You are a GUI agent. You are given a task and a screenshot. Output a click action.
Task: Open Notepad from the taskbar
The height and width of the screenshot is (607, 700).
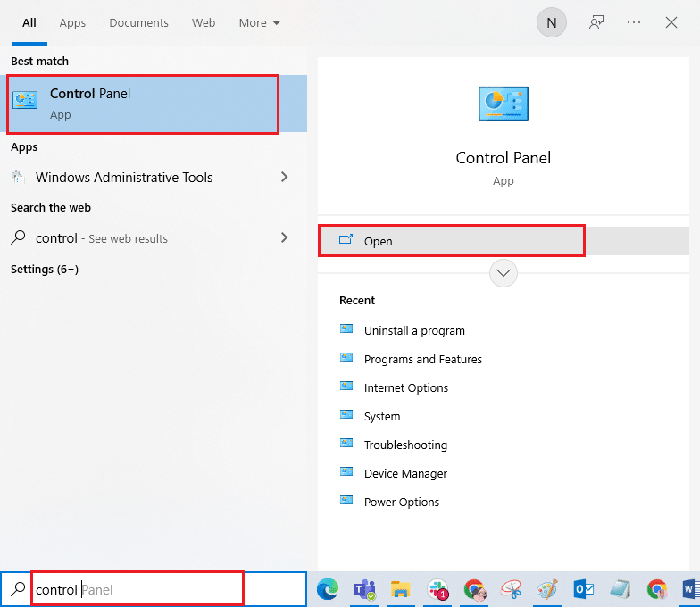tap(621, 589)
